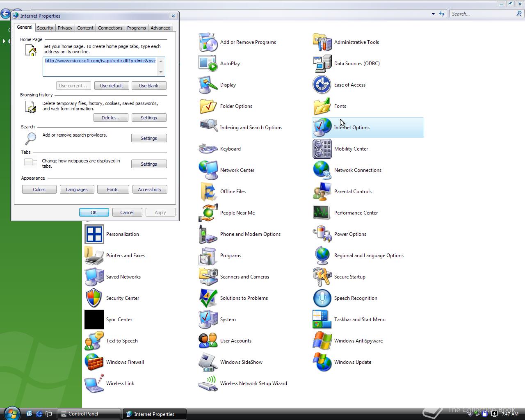Cancel the Internet Properties dialog
This screenshot has height=420, width=525.
click(127, 212)
